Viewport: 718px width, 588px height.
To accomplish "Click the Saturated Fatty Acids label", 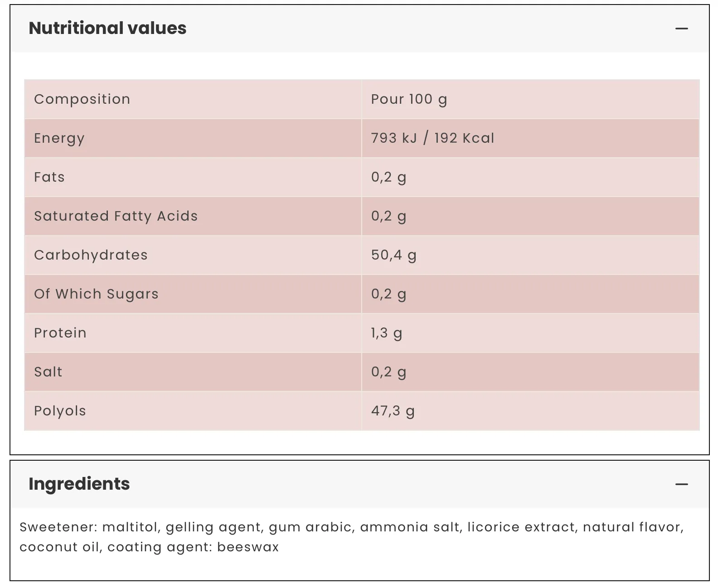I will [x=116, y=216].
